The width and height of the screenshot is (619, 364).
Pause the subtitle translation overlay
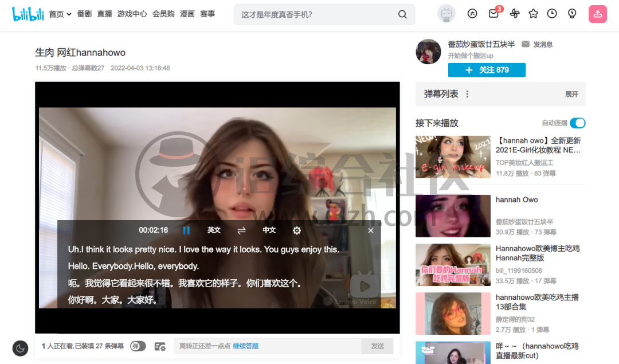click(x=186, y=230)
